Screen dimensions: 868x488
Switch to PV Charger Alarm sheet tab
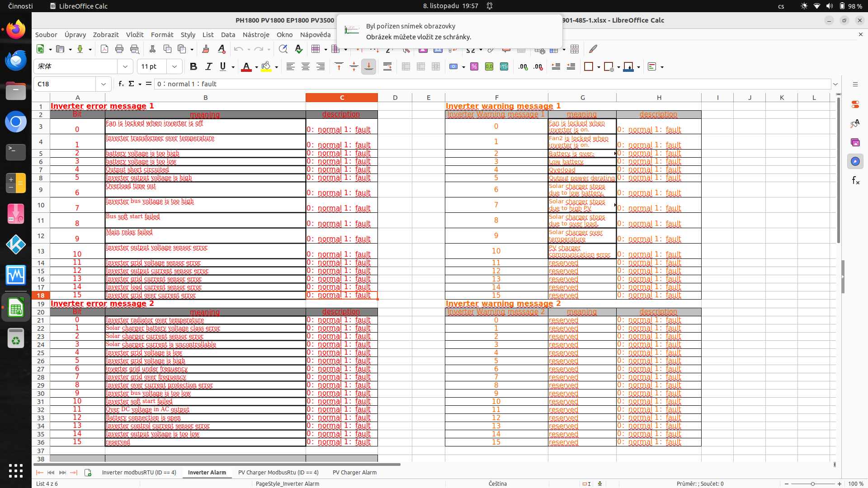click(354, 473)
